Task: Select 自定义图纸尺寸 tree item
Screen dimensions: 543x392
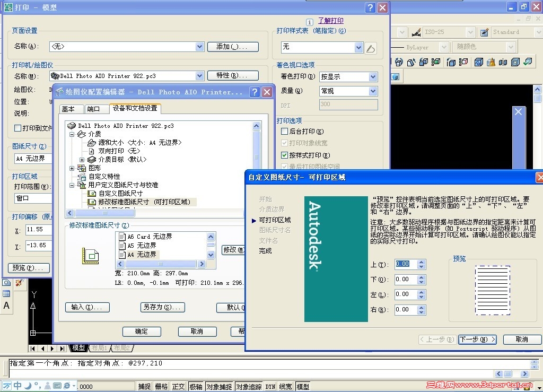Action: 120,194
